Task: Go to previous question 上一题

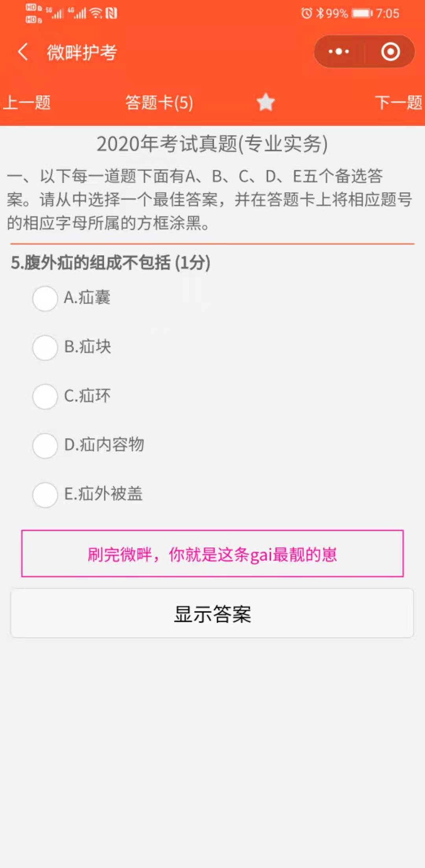Action: point(27,102)
